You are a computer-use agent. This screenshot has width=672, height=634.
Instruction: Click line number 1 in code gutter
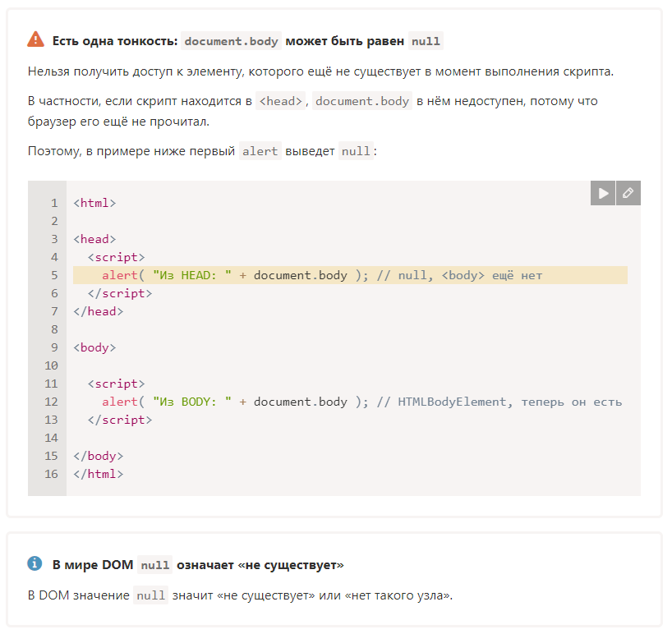(x=54, y=203)
